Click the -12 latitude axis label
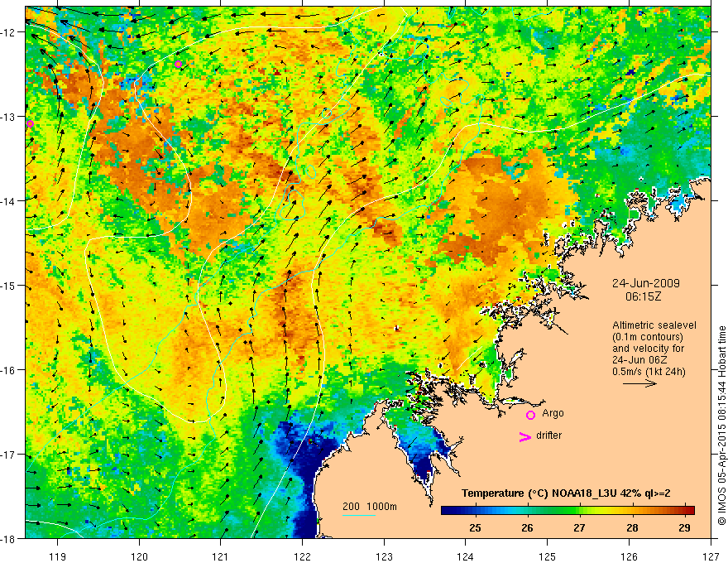 [x=10, y=32]
